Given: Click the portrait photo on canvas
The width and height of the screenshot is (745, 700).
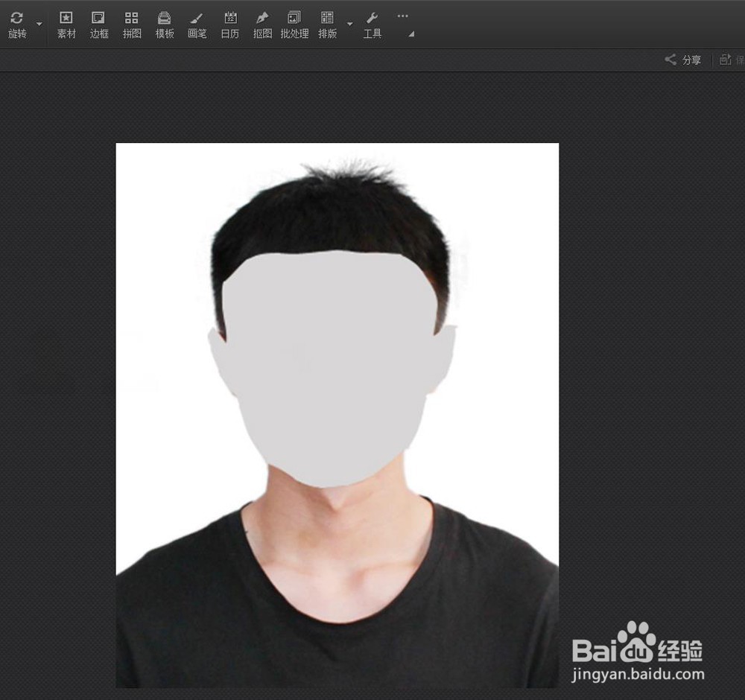Looking at the screenshot, I should (337, 415).
